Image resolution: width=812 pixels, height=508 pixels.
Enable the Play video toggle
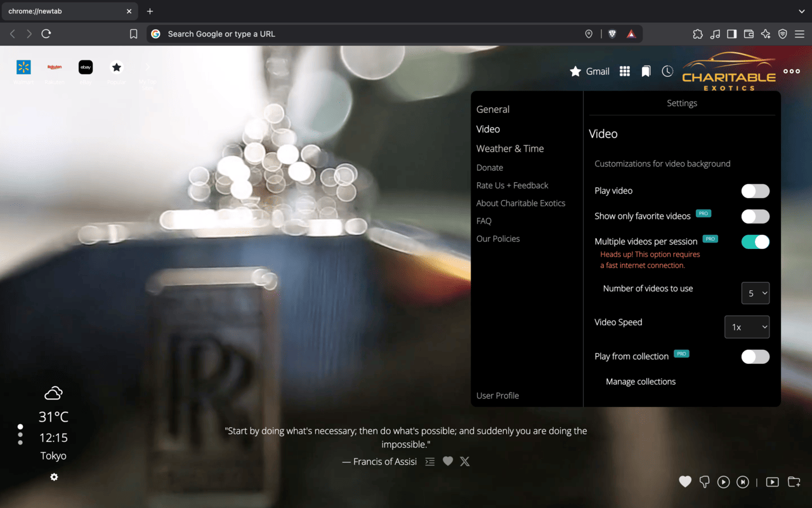tap(755, 191)
